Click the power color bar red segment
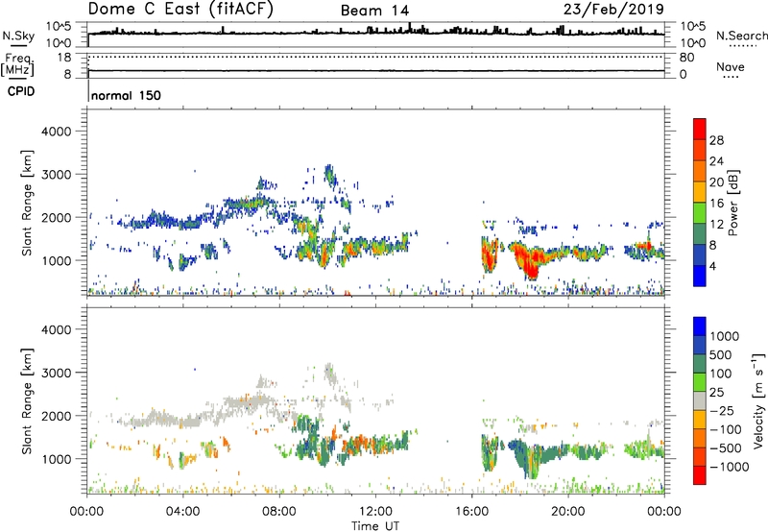Viewport: 768px width, 532px height. tap(700, 129)
